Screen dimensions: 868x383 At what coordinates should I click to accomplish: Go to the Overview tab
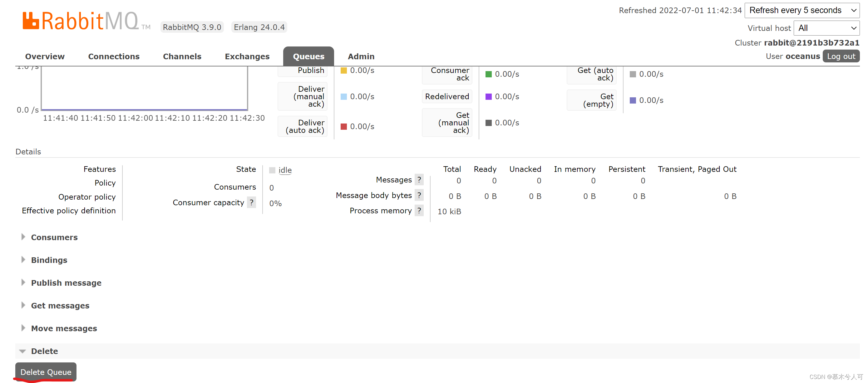[45, 56]
